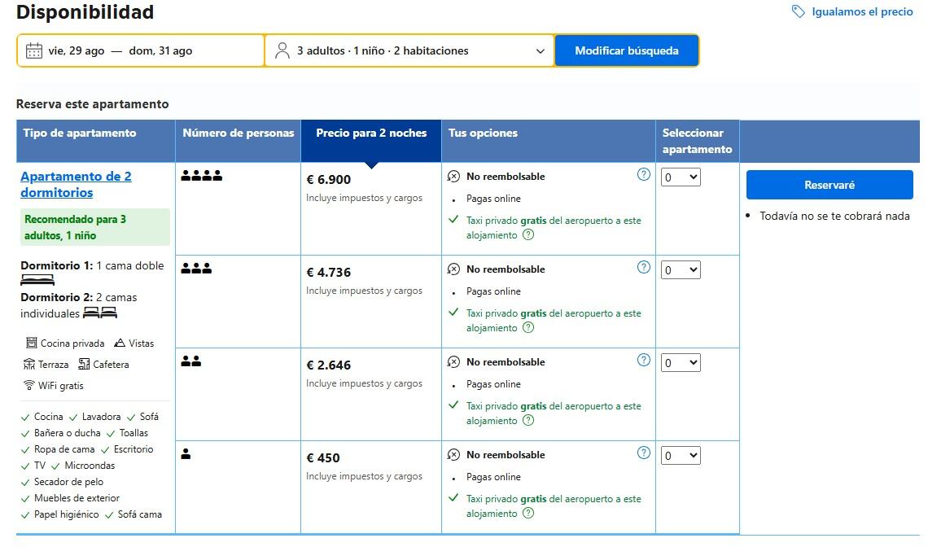
Task: Click the help icon in the €2.646 options row
Action: coord(644,360)
